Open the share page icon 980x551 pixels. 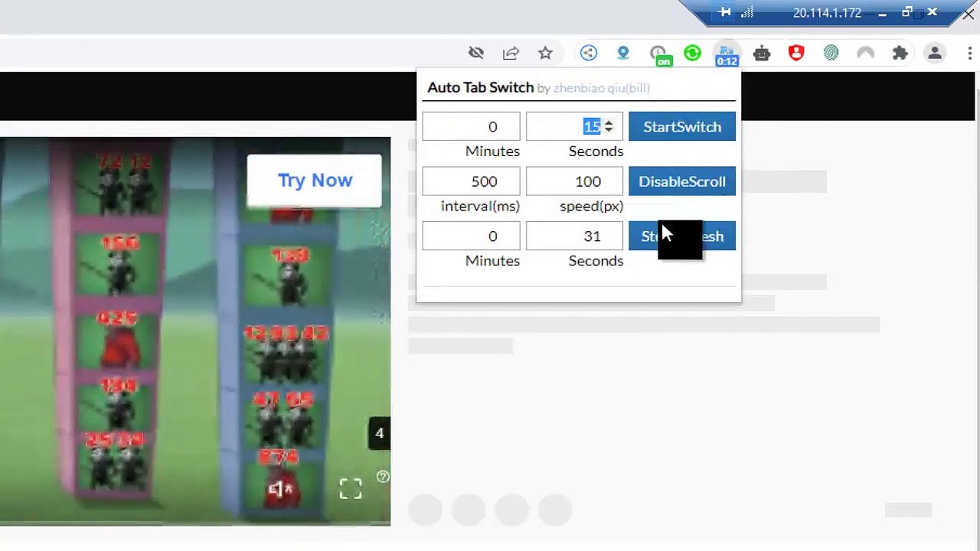pyautogui.click(x=511, y=53)
